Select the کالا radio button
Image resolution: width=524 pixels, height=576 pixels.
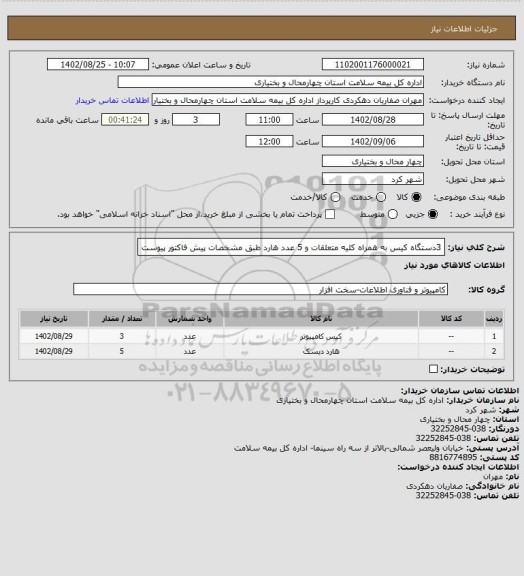416,197
